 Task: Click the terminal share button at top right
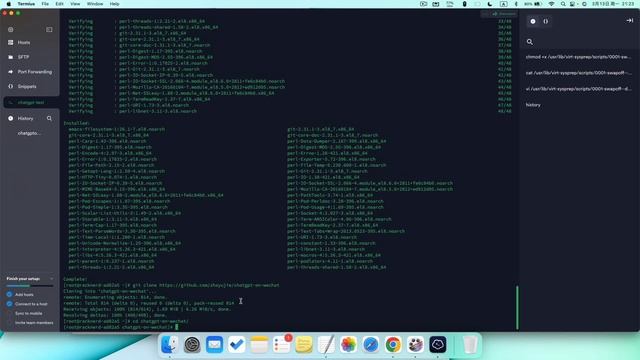[504, 14]
